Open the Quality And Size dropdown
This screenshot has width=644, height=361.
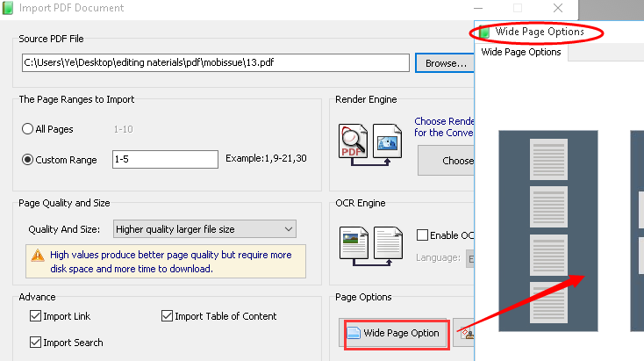(x=204, y=229)
